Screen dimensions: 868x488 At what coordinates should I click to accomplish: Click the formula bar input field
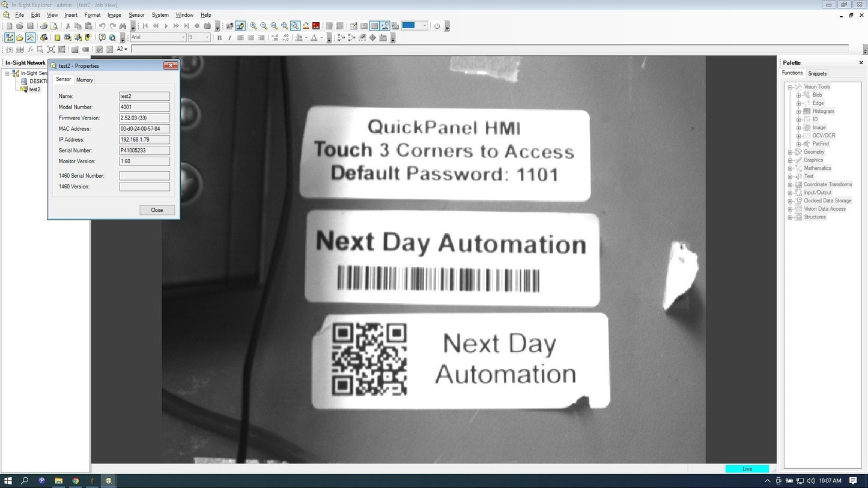tap(490, 49)
